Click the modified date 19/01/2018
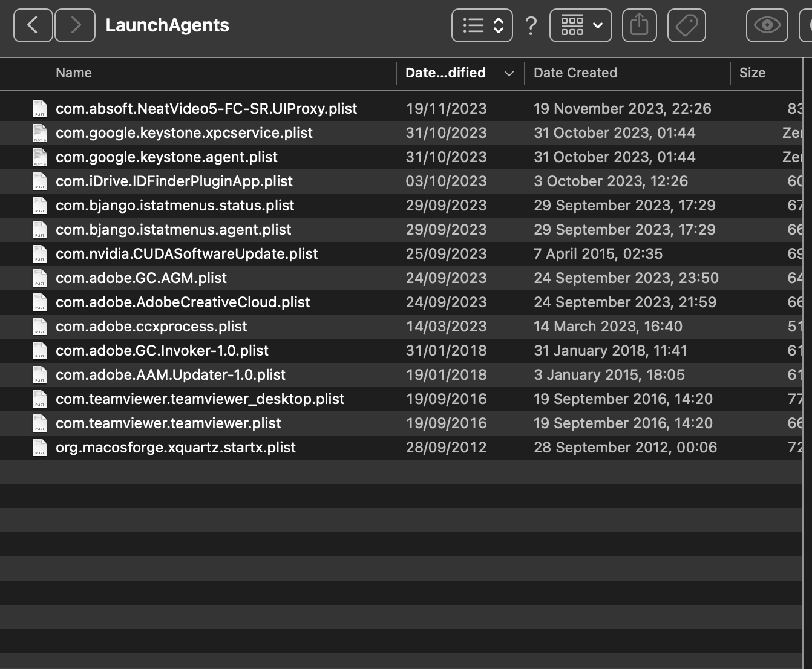812x669 pixels. coord(446,375)
